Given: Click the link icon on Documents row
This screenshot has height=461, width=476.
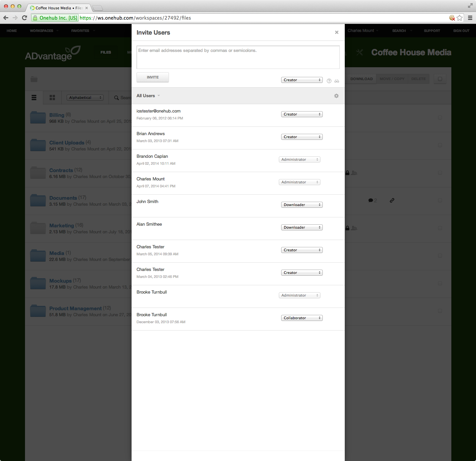Looking at the screenshot, I should point(392,200).
